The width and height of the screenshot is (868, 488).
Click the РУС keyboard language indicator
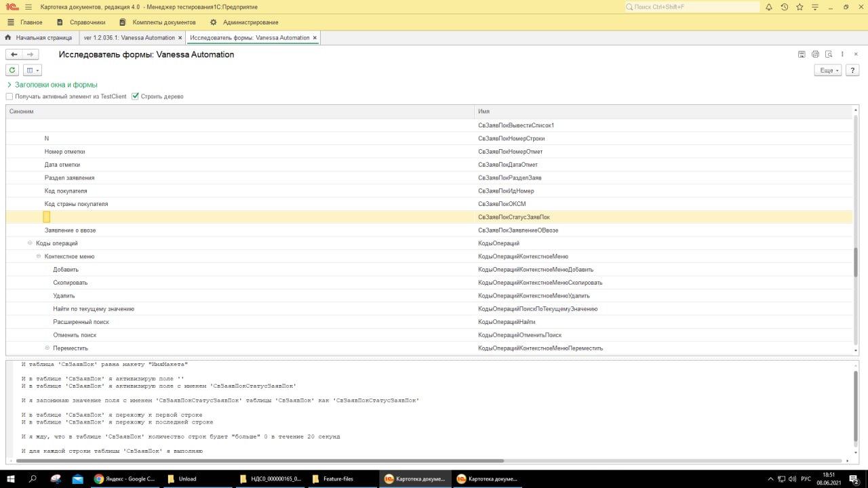(806, 479)
